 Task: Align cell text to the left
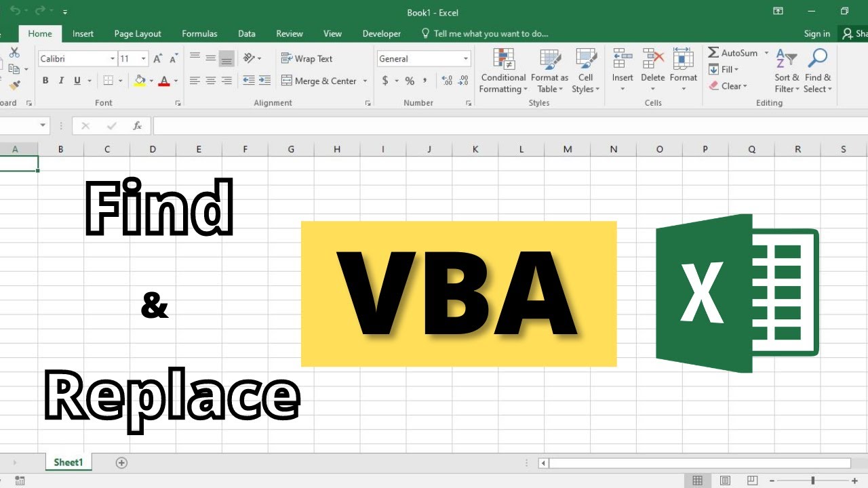[x=195, y=81]
